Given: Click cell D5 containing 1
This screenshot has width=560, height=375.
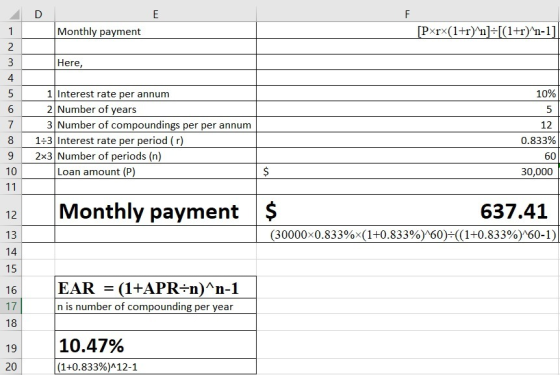Looking at the screenshot, I should 38,94.
